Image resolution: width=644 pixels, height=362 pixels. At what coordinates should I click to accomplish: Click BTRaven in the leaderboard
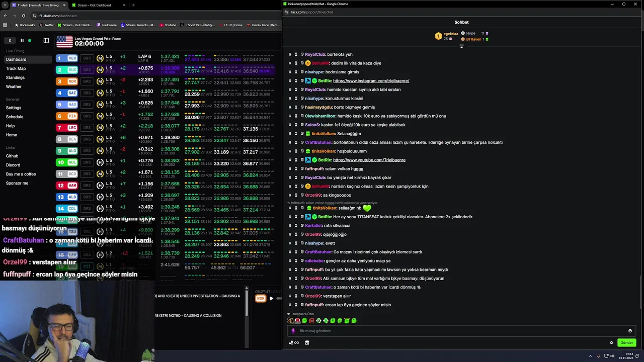(x=473, y=39)
